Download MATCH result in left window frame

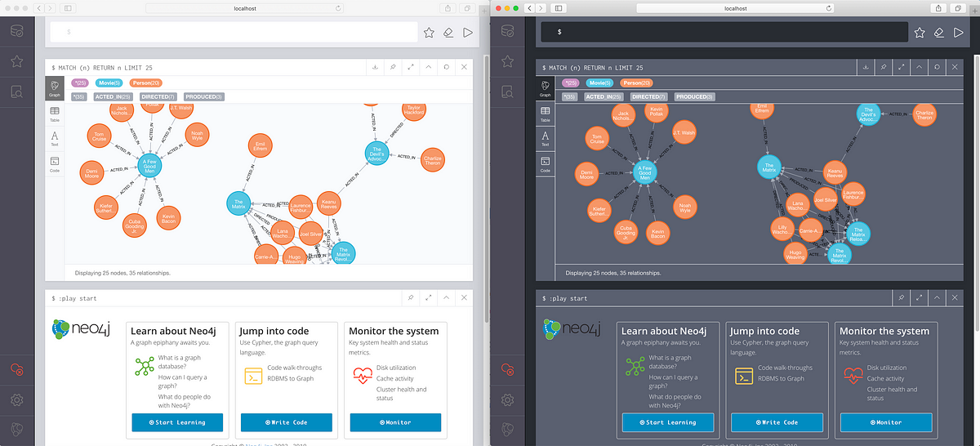374,67
